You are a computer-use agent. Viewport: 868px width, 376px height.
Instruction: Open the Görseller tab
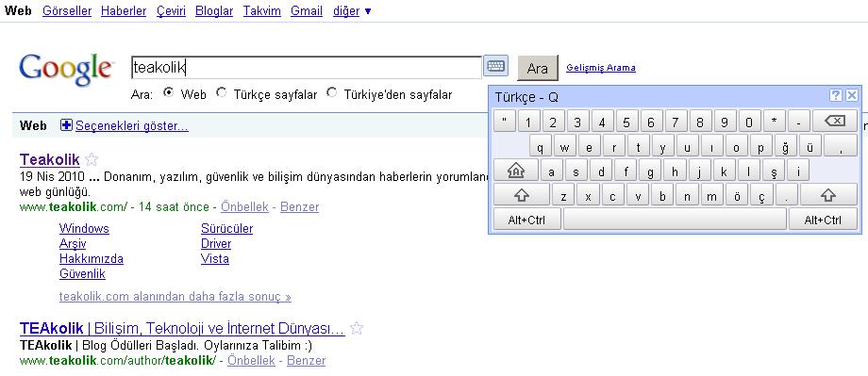tap(67, 11)
